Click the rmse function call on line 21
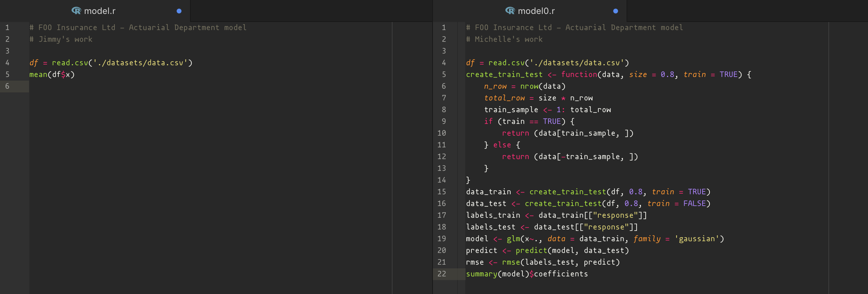The image size is (868, 294). 511,262
